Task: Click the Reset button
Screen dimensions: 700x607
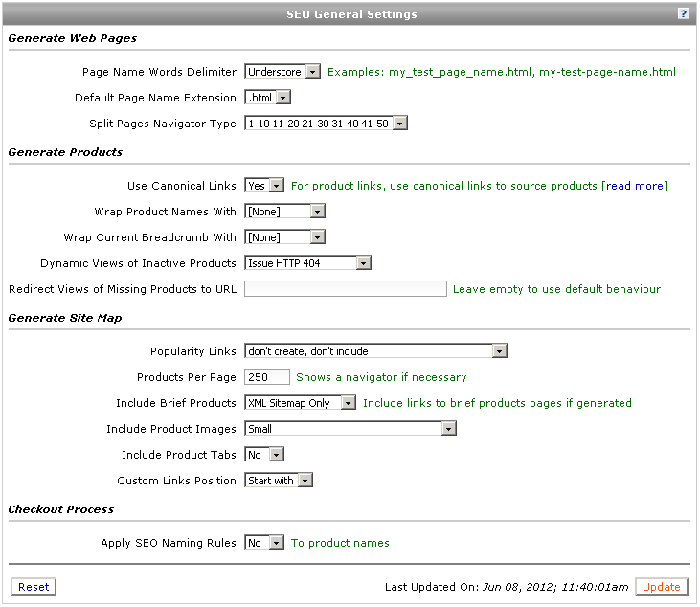Action: click(34, 587)
